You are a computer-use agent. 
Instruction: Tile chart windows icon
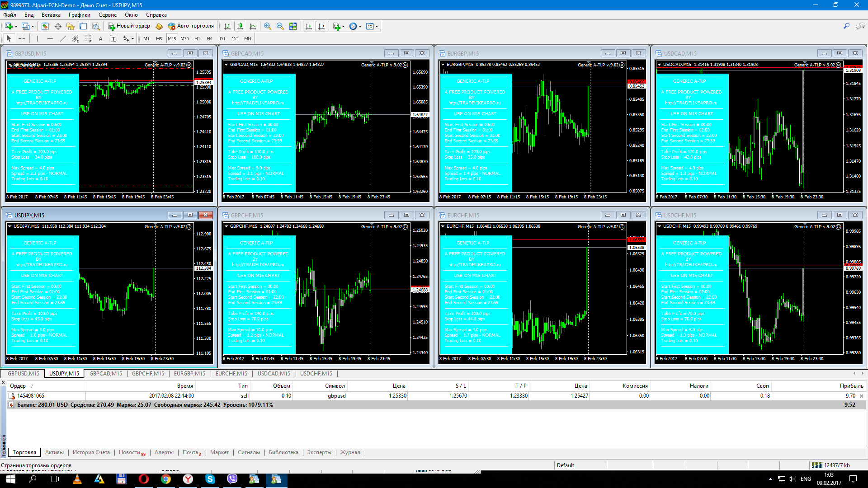293,26
